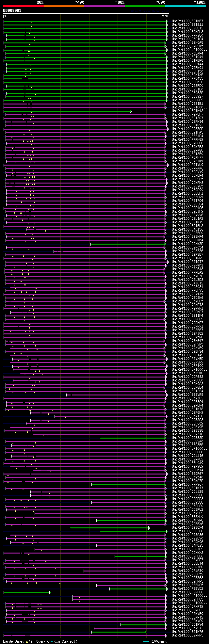Open hit UniRef100_B9TKE7
The width and height of the screenshot is (209, 644).
pyautogui.click(x=187, y=21)
